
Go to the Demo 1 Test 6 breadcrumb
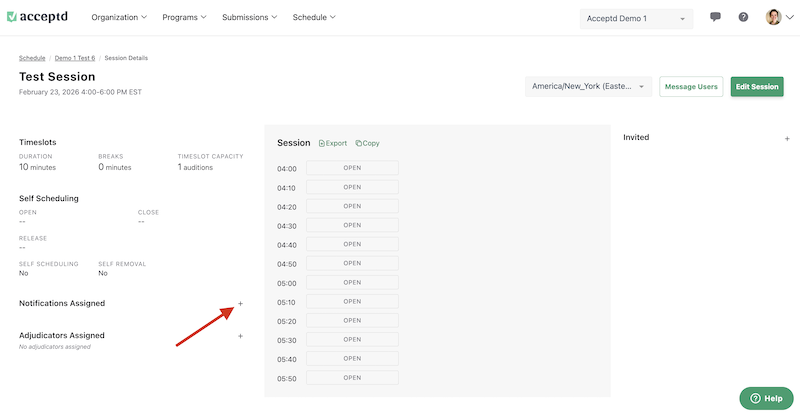pyautogui.click(x=75, y=58)
